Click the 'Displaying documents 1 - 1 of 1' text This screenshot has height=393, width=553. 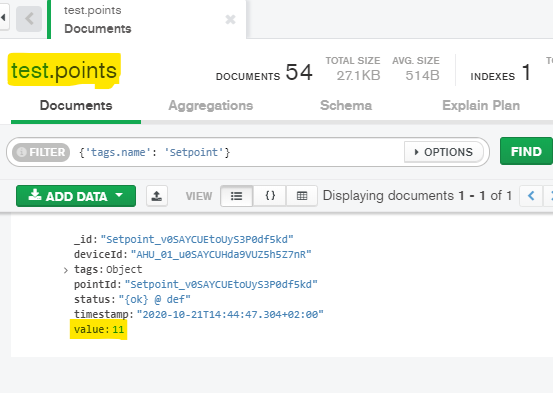pos(418,195)
